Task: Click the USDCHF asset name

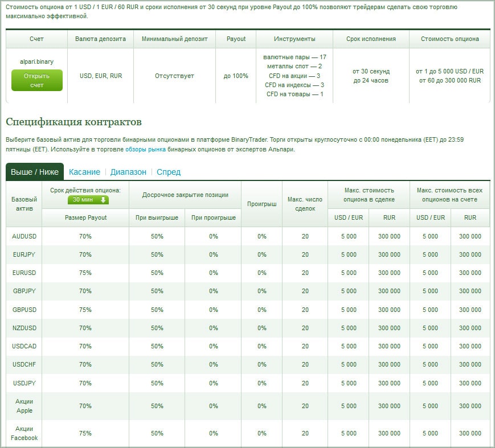Action: click(x=24, y=364)
